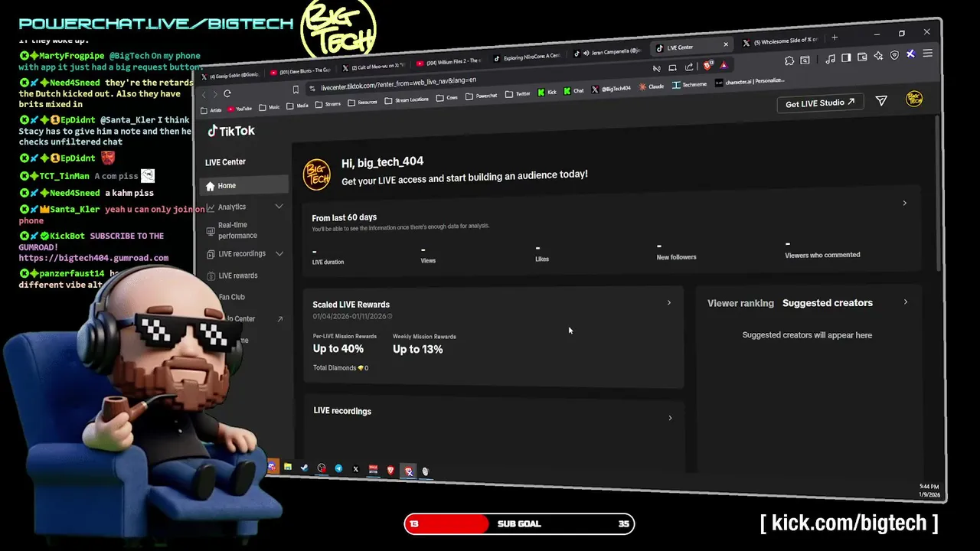Open the Big Tech profile avatar in top right
Screen dimensions: 980x551
(914, 99)
